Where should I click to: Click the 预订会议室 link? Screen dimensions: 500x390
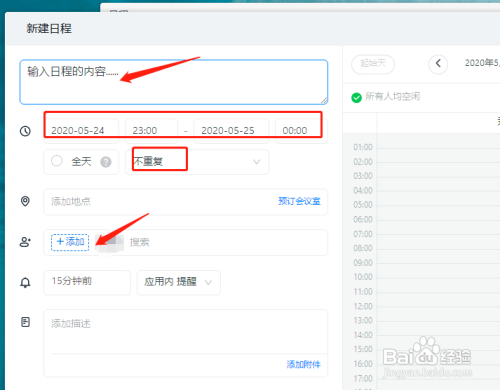[299, 201]
